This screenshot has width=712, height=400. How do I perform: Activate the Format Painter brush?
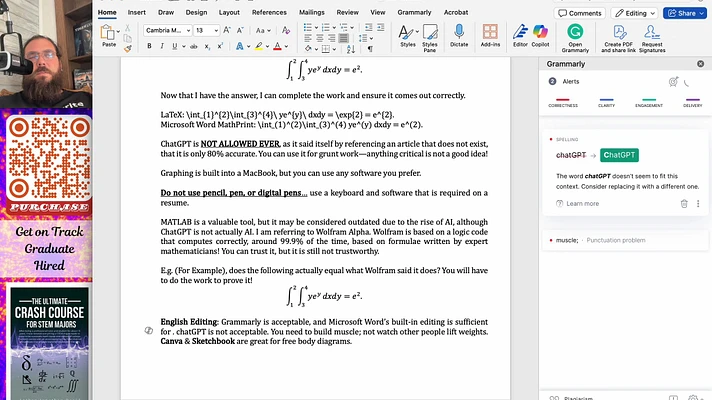128,48
